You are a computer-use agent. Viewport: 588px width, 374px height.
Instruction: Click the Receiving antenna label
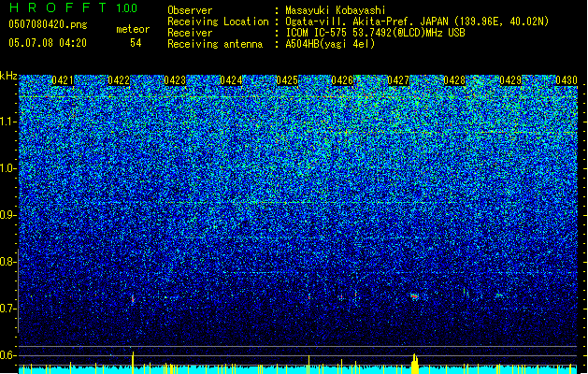215,44
